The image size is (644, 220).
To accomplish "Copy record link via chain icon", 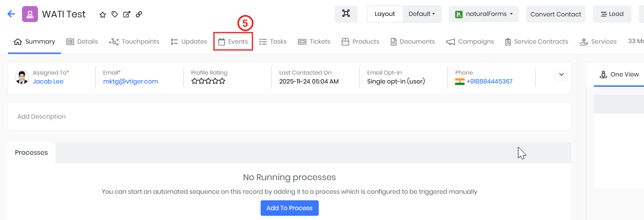I will pyautogui.click(x=139, y=15).
